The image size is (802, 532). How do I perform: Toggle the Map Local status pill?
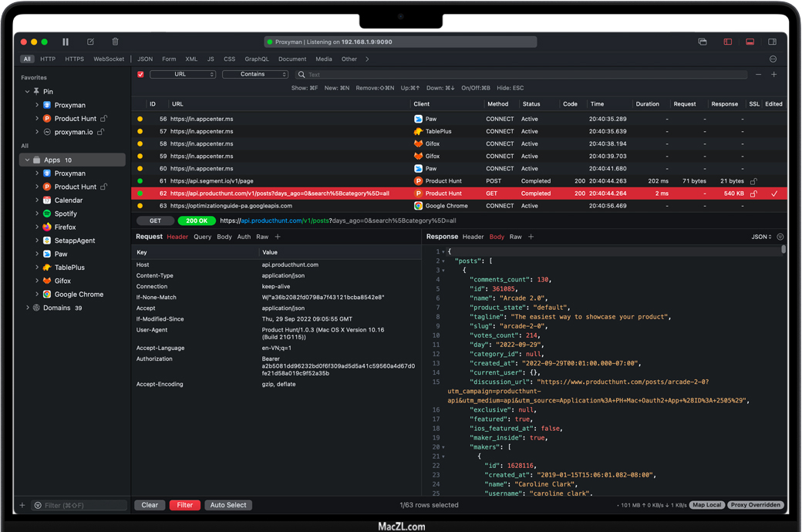(706, 505)
